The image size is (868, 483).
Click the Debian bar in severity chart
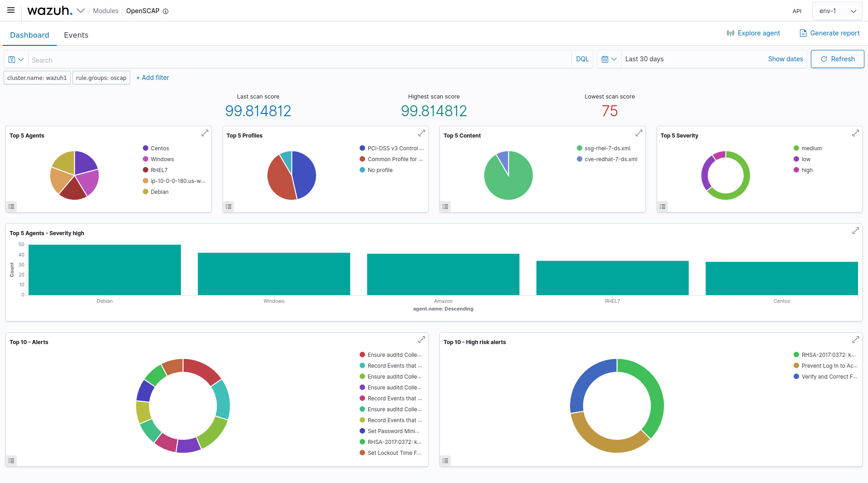tap(105, 270)
